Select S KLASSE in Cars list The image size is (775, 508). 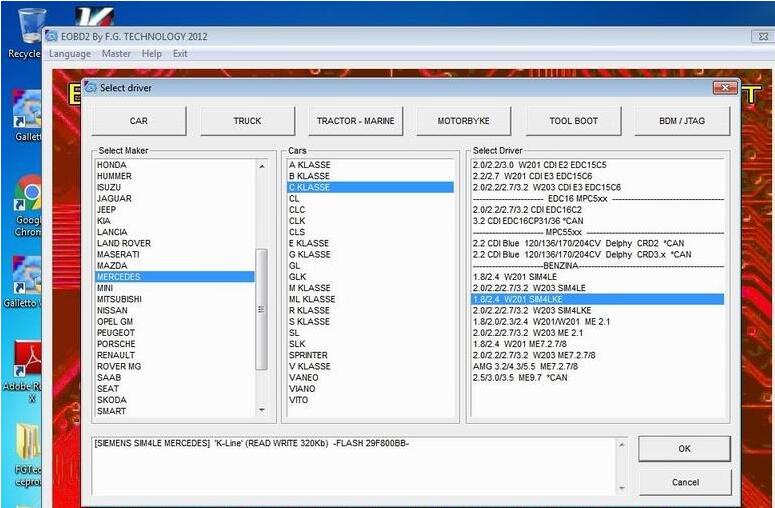tap(370, 321)
